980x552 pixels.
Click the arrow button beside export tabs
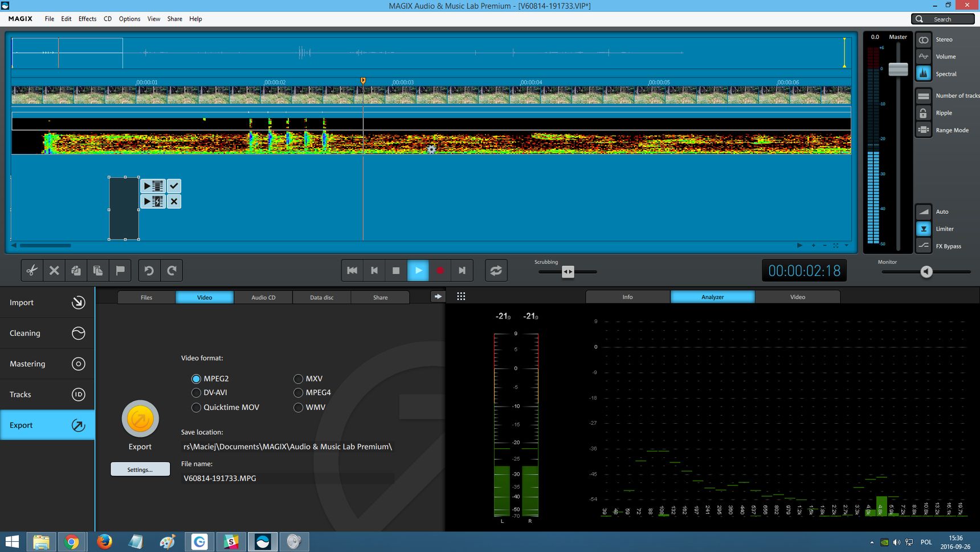point(438,296)
